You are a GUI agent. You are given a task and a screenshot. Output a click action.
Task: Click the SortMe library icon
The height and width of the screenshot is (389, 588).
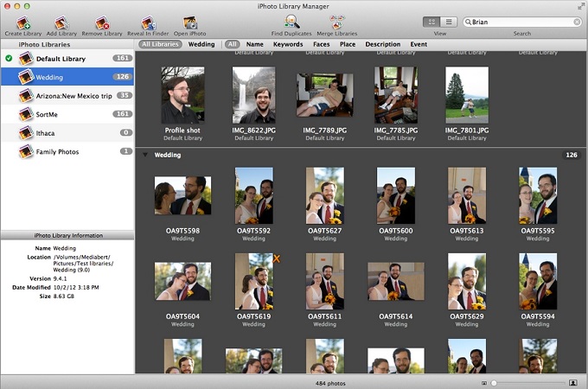click(26, 114)
